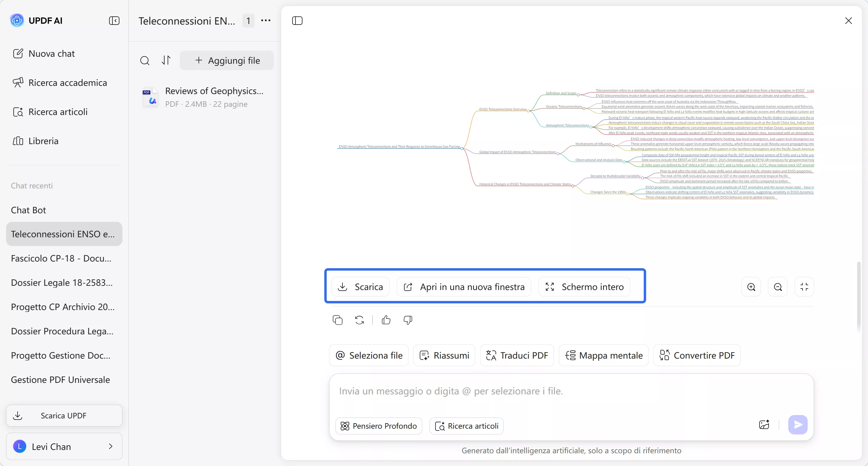Image resolution: width=868 pixels, height=466 pixels.
Task: Attach an image to the message
Action: tap(764, 424)
